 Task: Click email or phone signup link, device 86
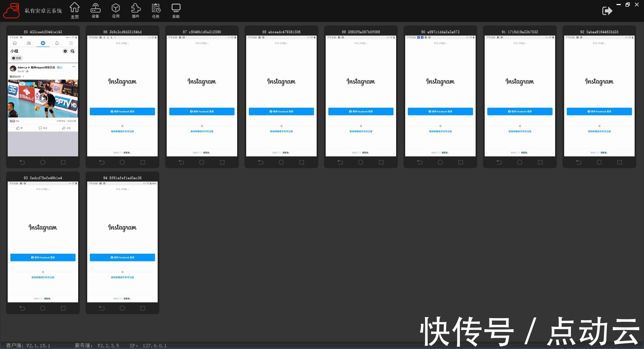[x=122, y=132]
